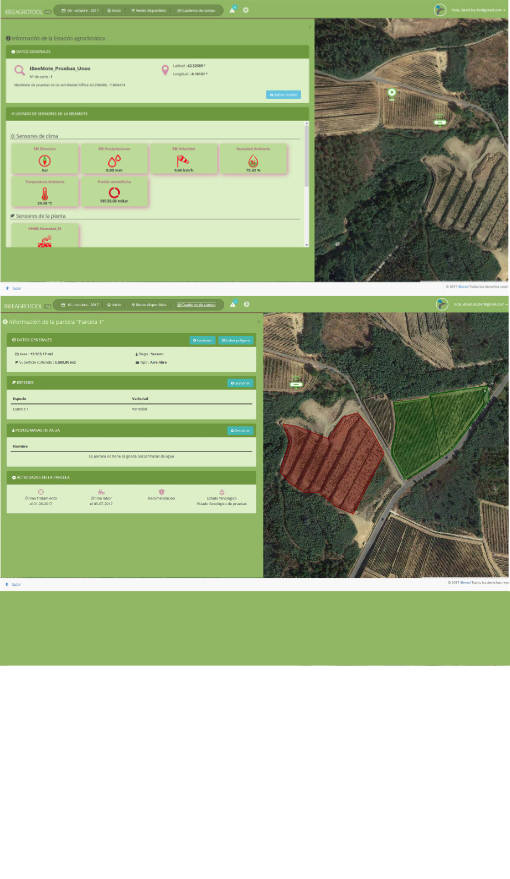Image resolution: width=510 pixels, height=879 pixels.
Task: Click the magnifier icon beside iBeeMote_Pruebas_Uvas
Action: point(20,71)
